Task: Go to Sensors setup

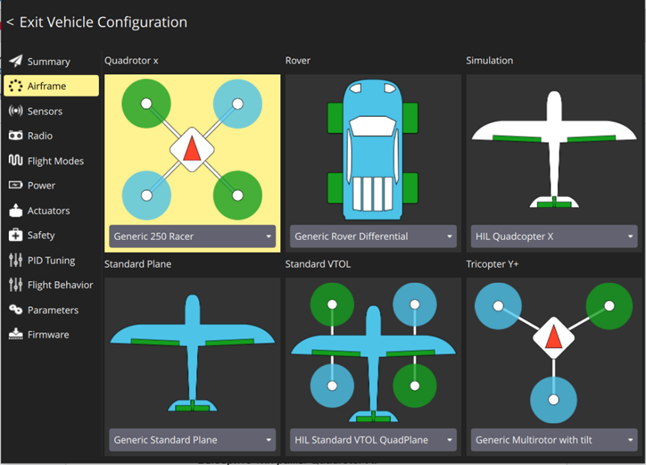Action: 51,111
